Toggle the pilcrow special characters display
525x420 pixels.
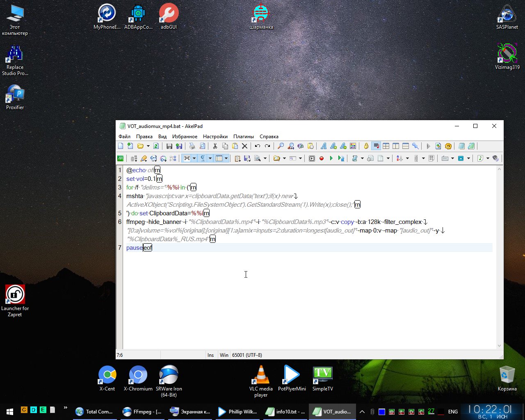coord(202,158)
